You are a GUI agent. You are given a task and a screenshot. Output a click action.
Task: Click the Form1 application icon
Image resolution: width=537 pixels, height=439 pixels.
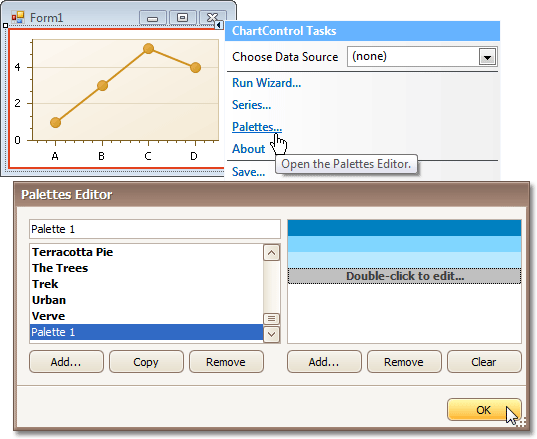[x=18, y=17]
